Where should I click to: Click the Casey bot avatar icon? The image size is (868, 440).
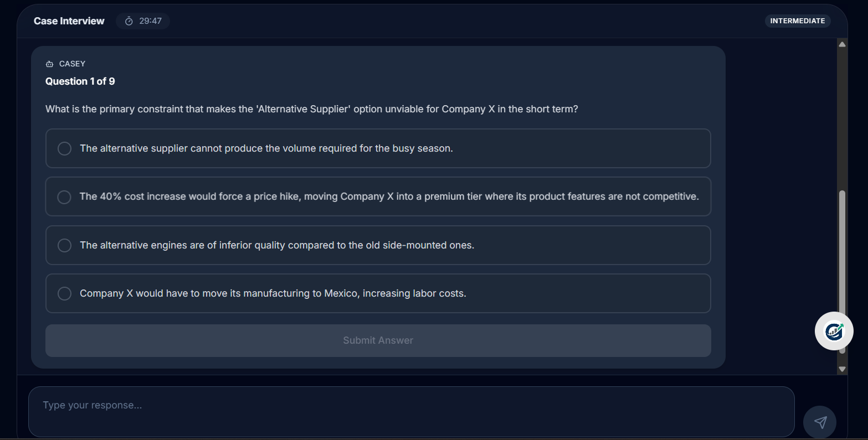(50, 64)
